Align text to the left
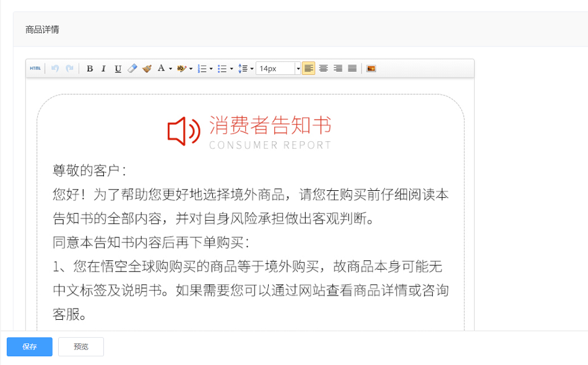 click(x=308, y=68)
